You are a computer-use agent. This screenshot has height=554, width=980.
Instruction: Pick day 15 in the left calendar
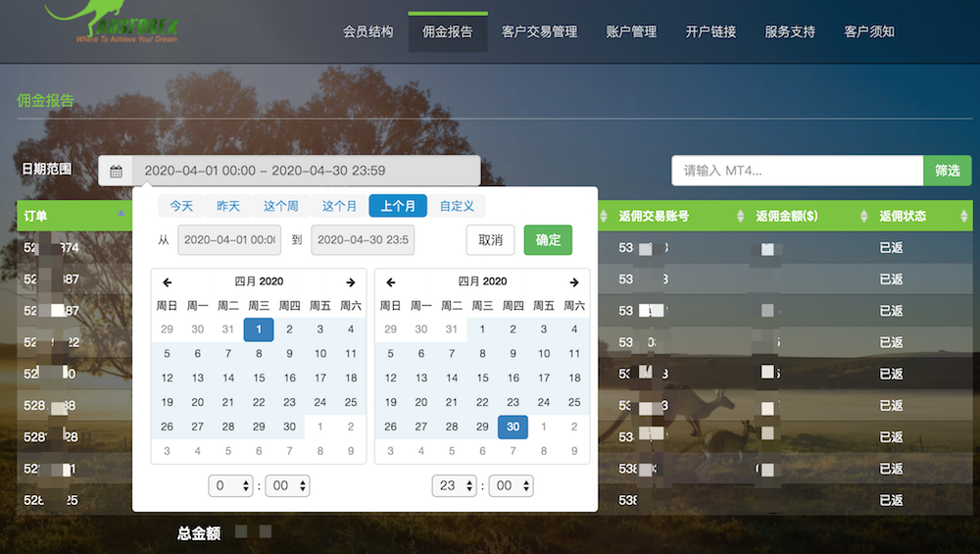(x=259, y=378)
